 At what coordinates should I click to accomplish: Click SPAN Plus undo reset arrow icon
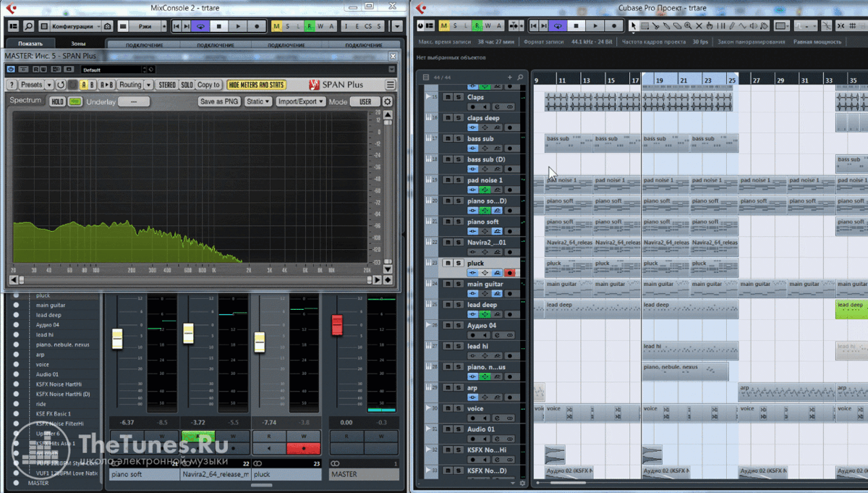click(61, 85)
